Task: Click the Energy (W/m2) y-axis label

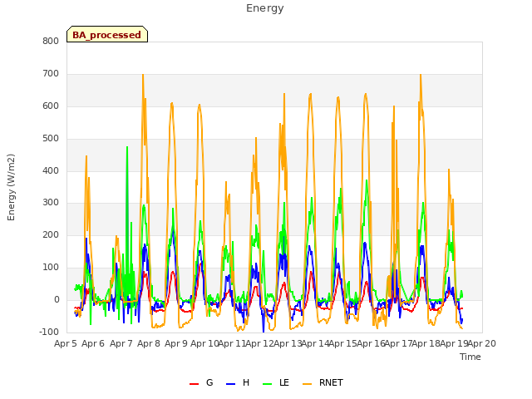Action: [x=11, y=187]
